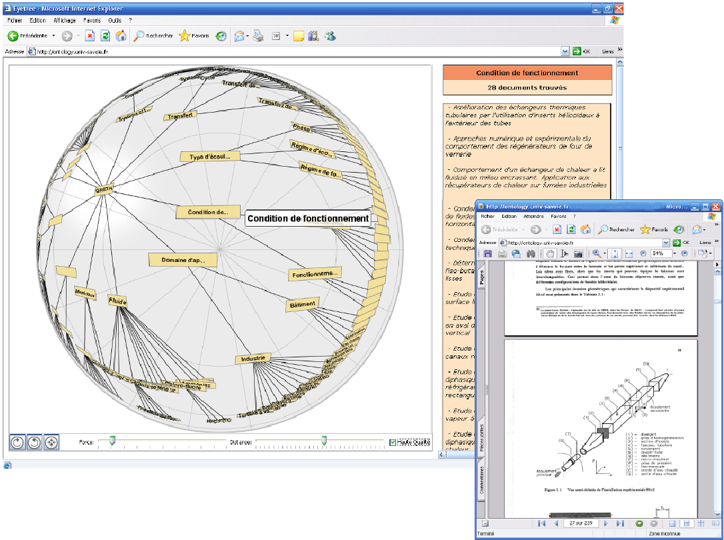Refresh the Eyetree page in the main toolbar

pos(105,36)
